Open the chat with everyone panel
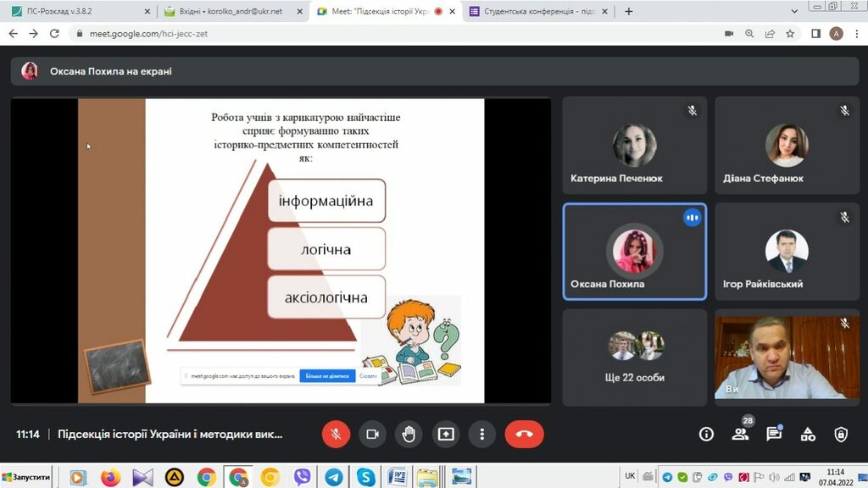Image resolution: width=868 pixels, height=488 pixels. tap(774, 435)
